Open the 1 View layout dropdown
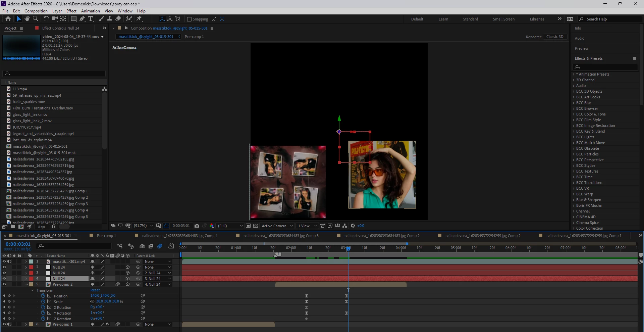The image size is (644, 332). [x=307, y=226]
